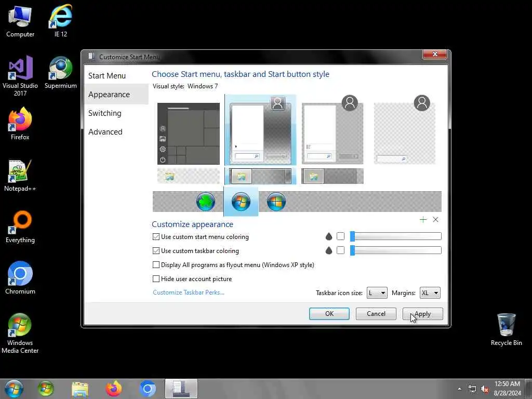
Task: Select the Windows Media Center desktop icon
Action: 20,333
